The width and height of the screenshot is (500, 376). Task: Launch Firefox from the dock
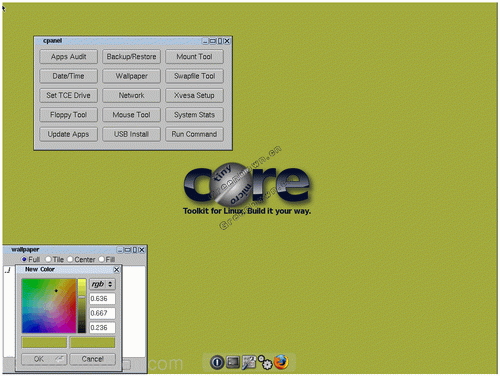[x=281, y=362]
